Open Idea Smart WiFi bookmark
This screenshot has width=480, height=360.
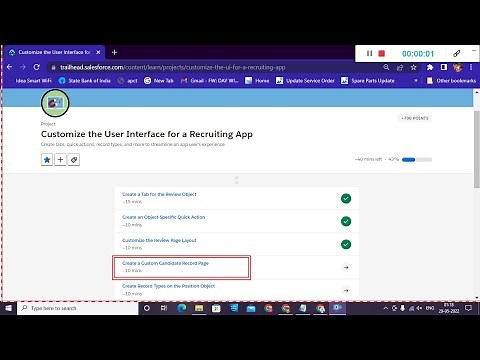[33, 81]
